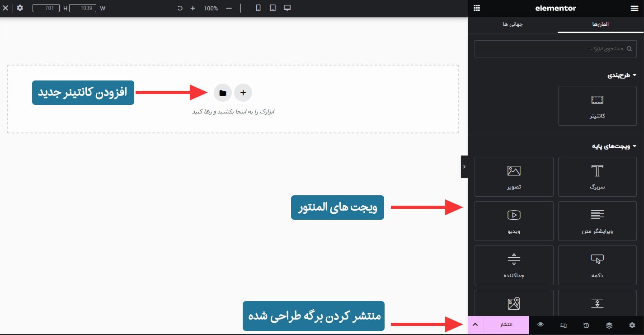Switch to the جهانی ها tab
Viewport: 644px width, 335px height.
(512, 24)
